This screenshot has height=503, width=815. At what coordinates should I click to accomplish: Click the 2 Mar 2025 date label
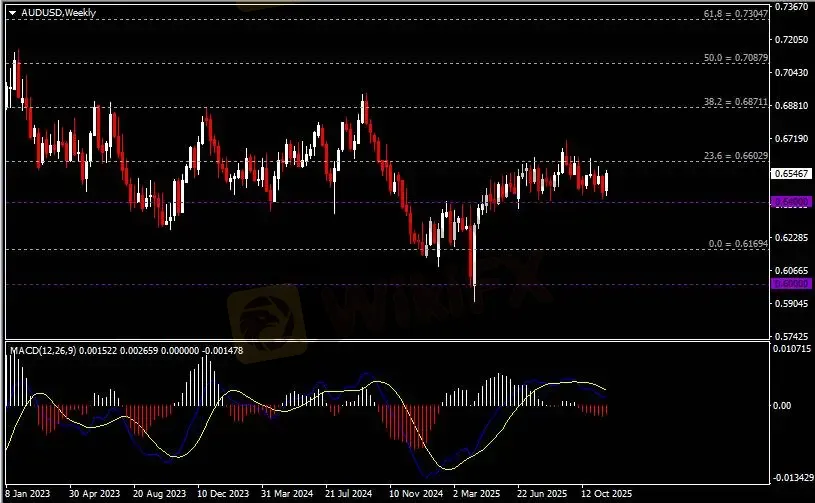pos(476,494)
